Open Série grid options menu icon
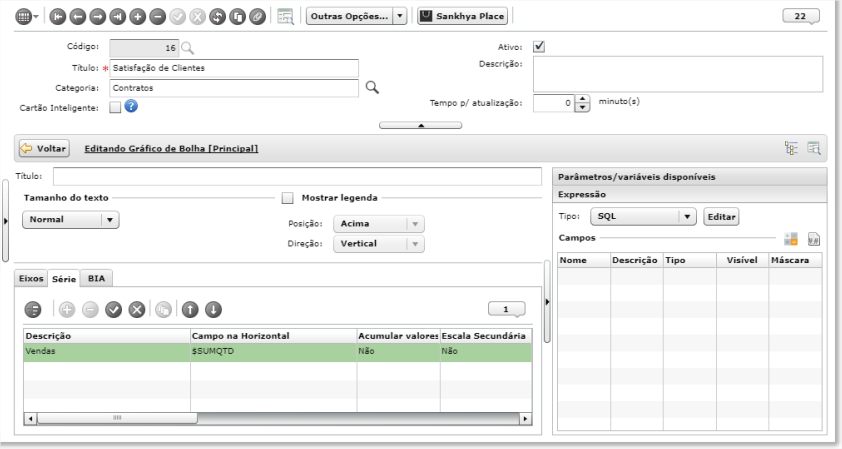Viewport: 842px width, 449px height. click(33, 309)
